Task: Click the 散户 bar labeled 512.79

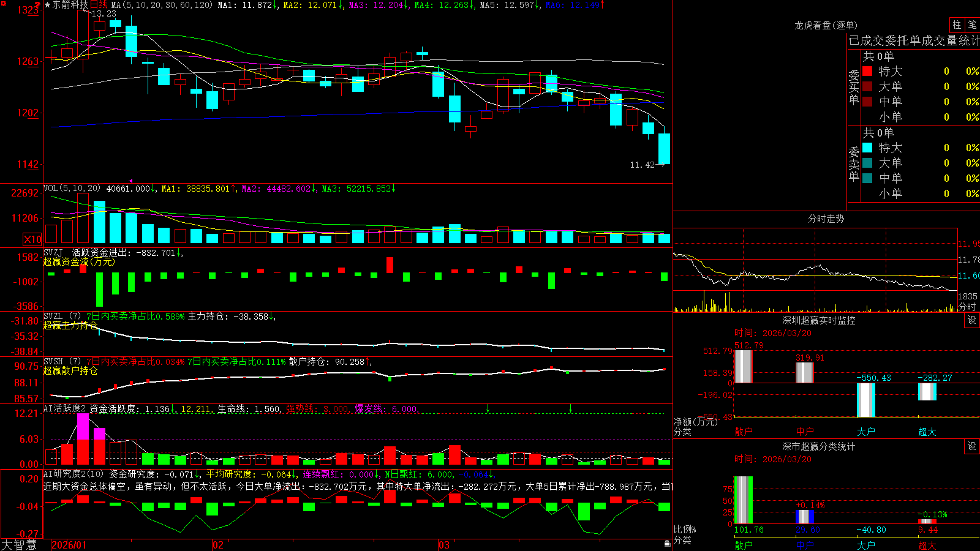Action: (743, 367)
